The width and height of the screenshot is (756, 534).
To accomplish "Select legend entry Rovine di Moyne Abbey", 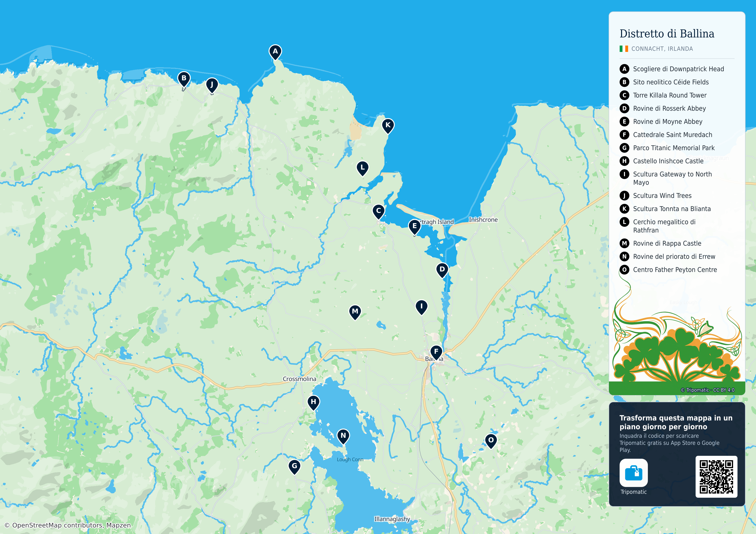I will [x=661, y=122].
